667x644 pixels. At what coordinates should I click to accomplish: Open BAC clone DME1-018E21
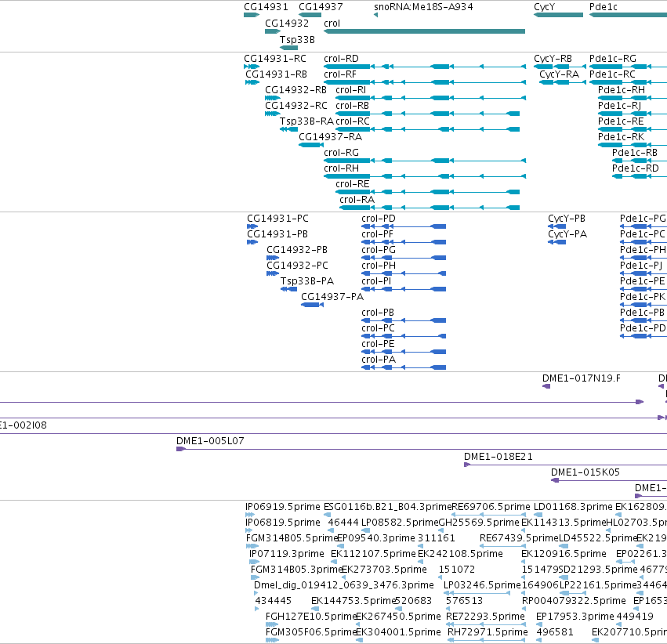[498, 457]
